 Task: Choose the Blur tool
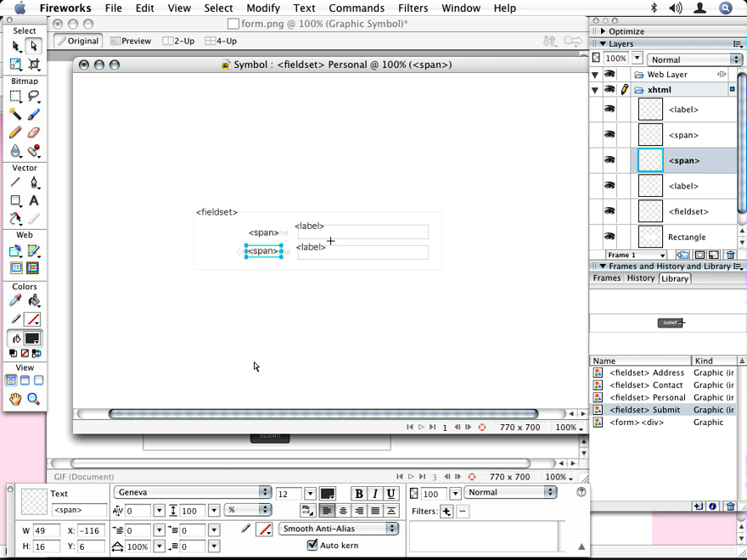pos(15,150)
